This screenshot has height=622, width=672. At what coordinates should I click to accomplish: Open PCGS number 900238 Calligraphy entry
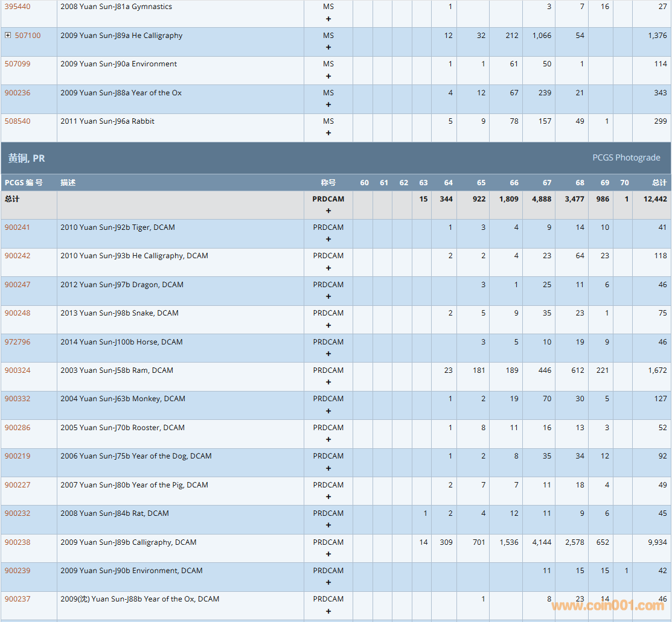(18, 542)
